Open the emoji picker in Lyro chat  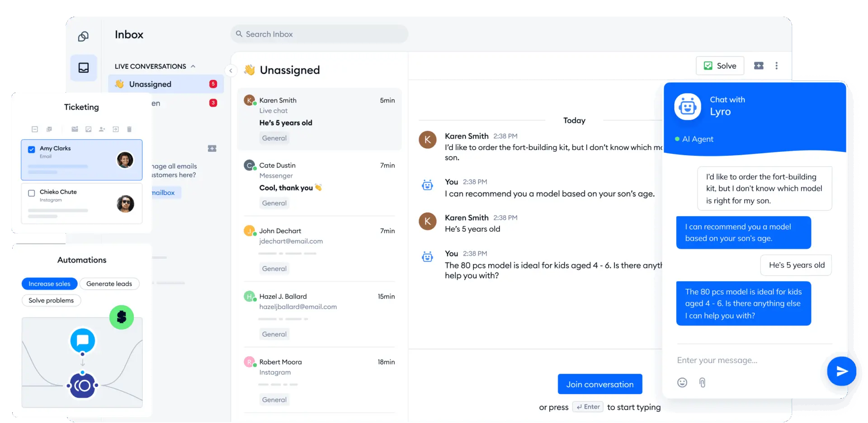682,383
